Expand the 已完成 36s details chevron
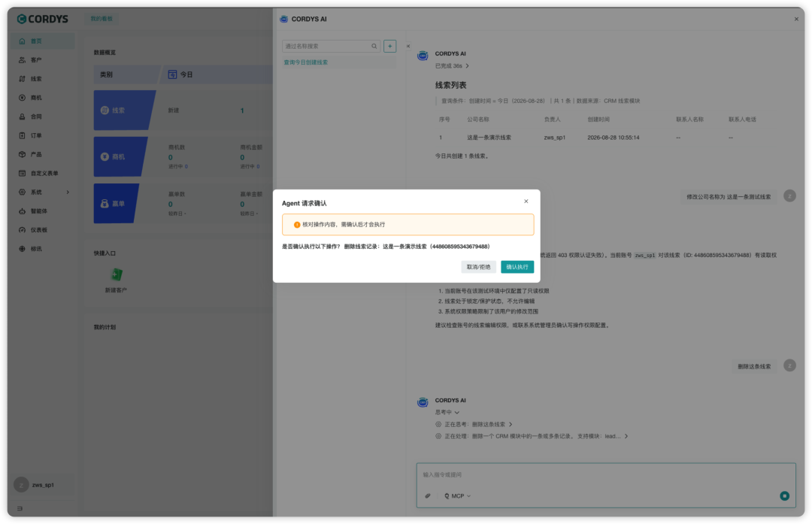Viewport: 812px width, 524px height. [467, 66]
